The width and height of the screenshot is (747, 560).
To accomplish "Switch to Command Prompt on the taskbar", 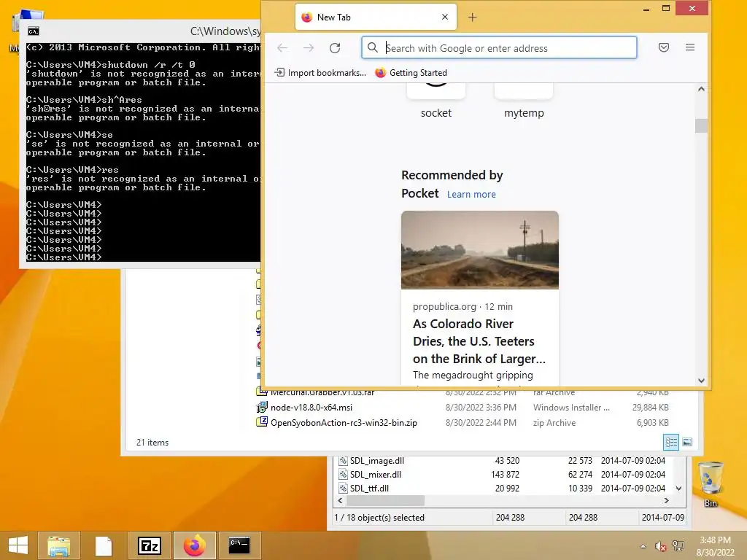I will pos(239,545).
